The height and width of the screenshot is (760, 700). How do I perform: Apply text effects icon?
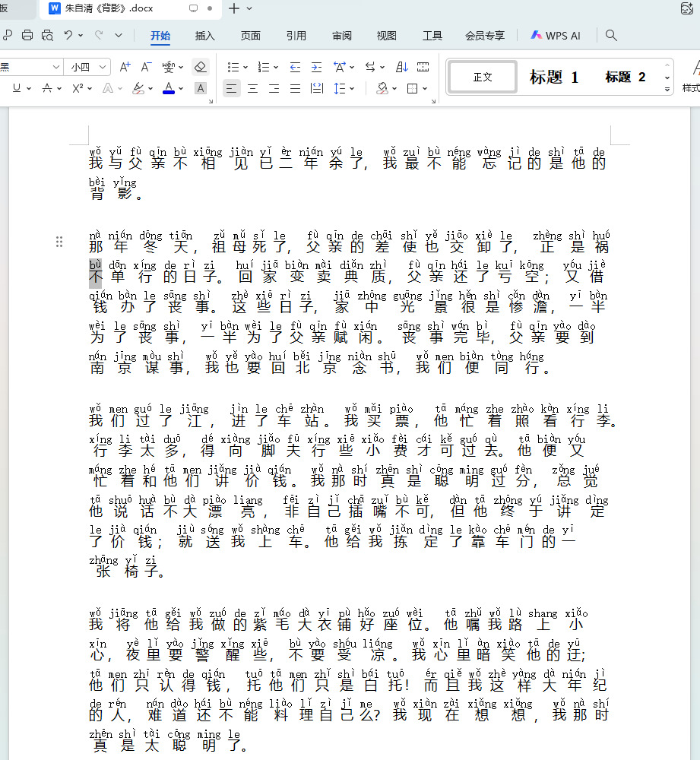coord(108,88)
